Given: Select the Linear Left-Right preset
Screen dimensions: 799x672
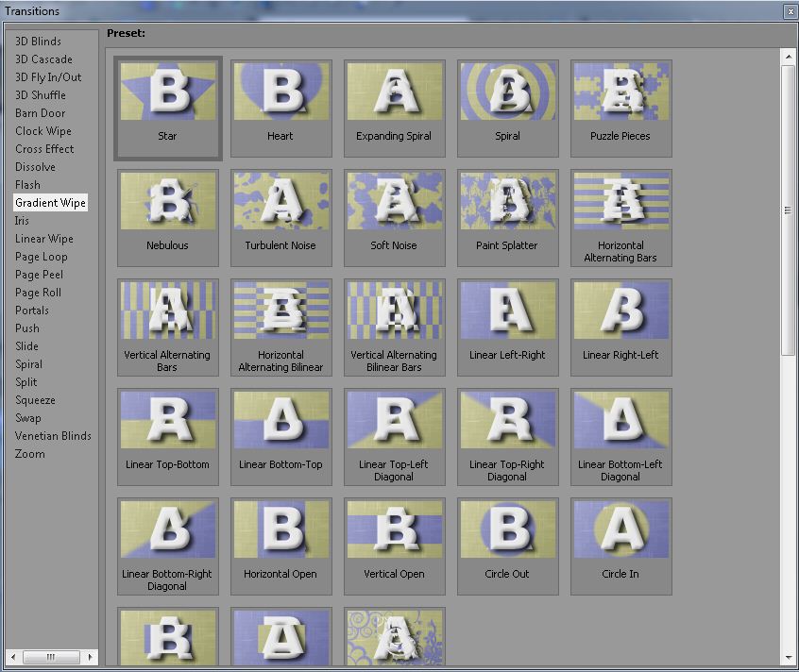Looking at the screenshot, I should pos(507,328).
